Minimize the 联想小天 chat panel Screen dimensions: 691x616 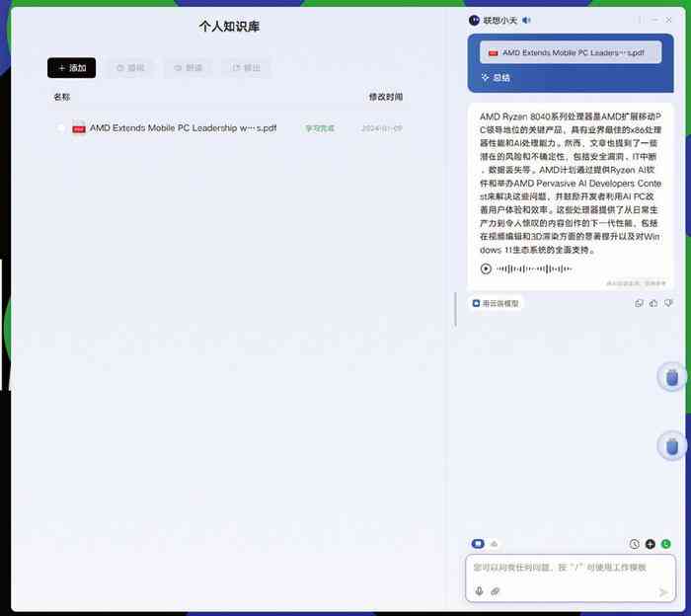click(x=654, y=21)
